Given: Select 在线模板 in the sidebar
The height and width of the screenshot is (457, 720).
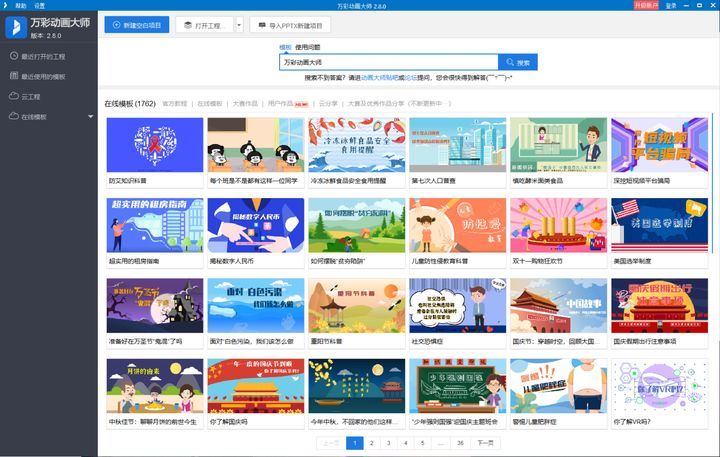Looking at the screenshot, I should 28,117.
